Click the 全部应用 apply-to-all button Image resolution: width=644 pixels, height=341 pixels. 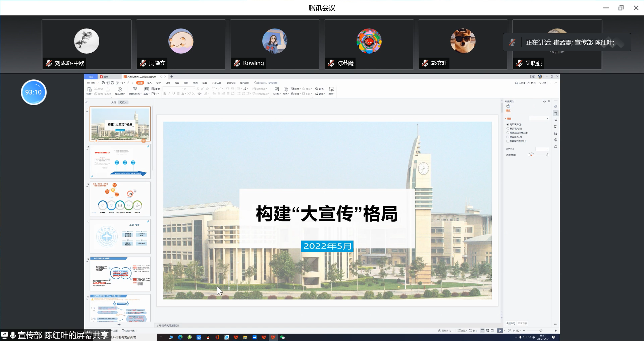click(511, 324)
